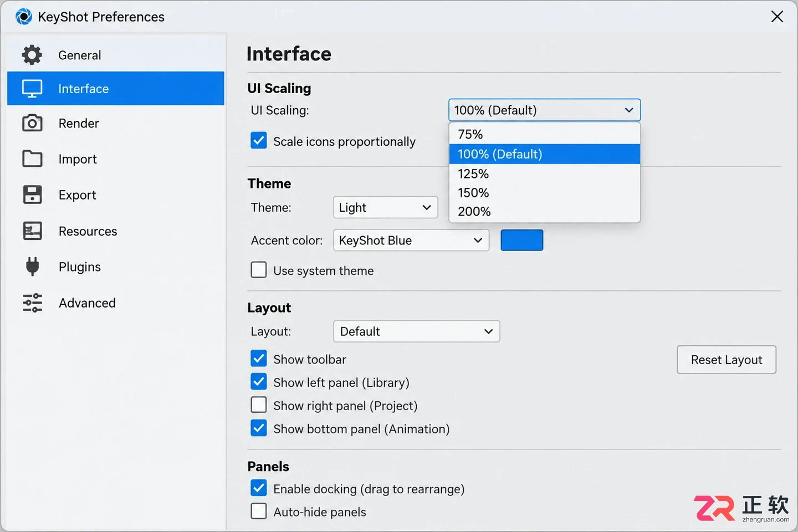Choose 200% UI scaling
798x532 pixels.
544,211
